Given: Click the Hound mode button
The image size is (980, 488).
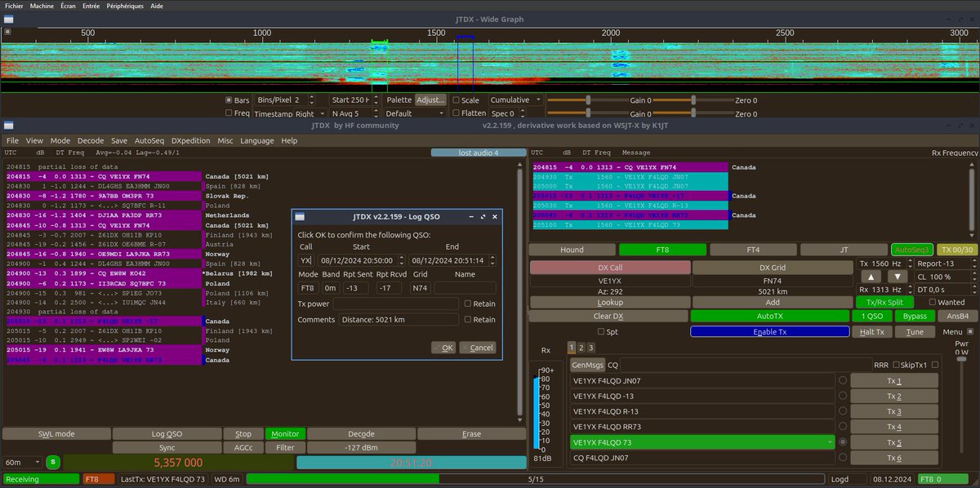Looking at the screenshot, I should click(572, 250).
